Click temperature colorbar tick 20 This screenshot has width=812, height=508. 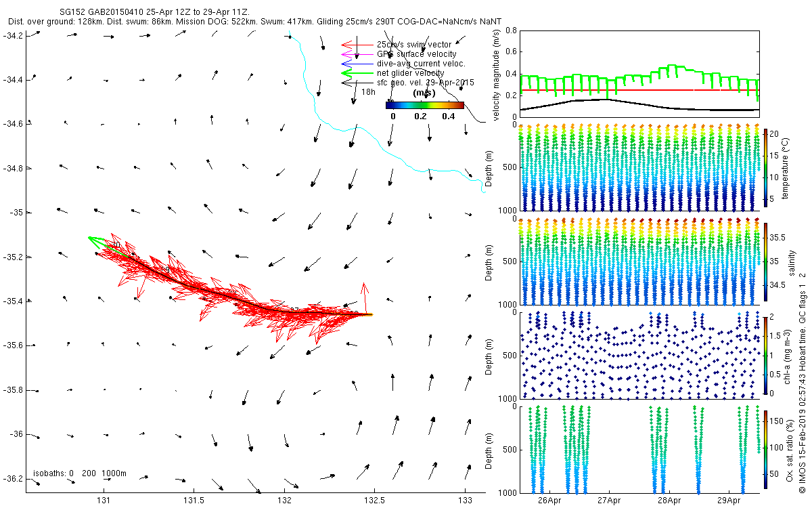coord(775,134)
